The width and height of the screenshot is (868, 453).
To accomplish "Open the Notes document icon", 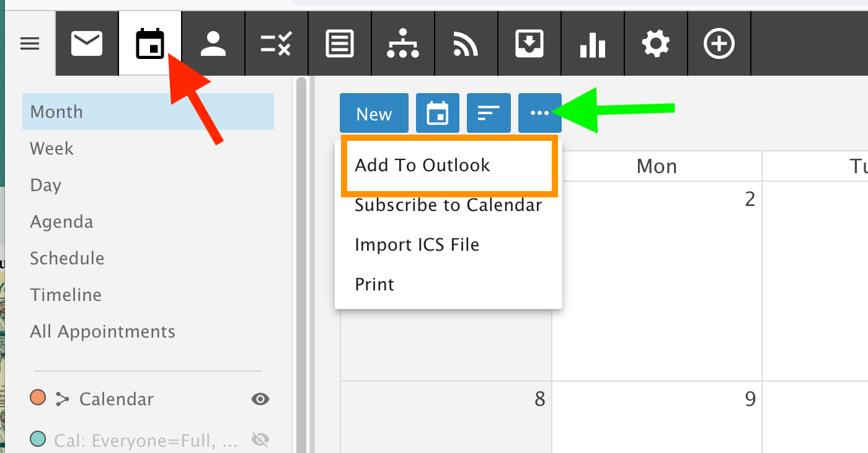I will point(340,45).
